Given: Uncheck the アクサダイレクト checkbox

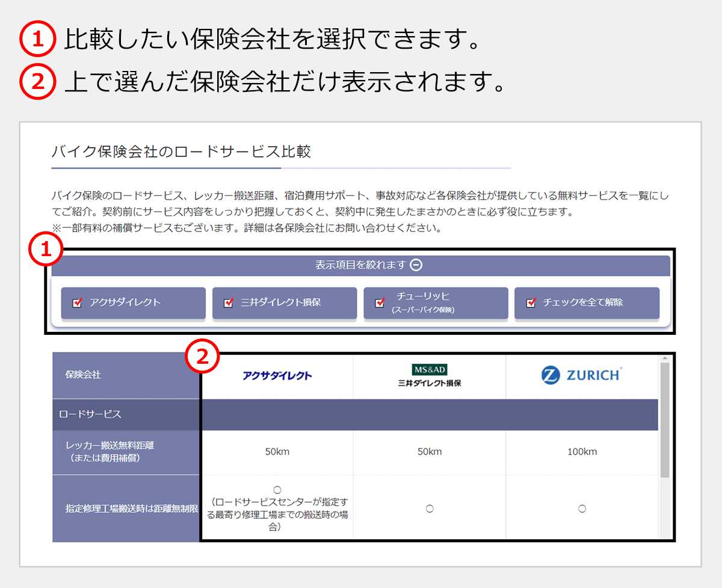Looking at the screenshot, I should coord(77,303).
